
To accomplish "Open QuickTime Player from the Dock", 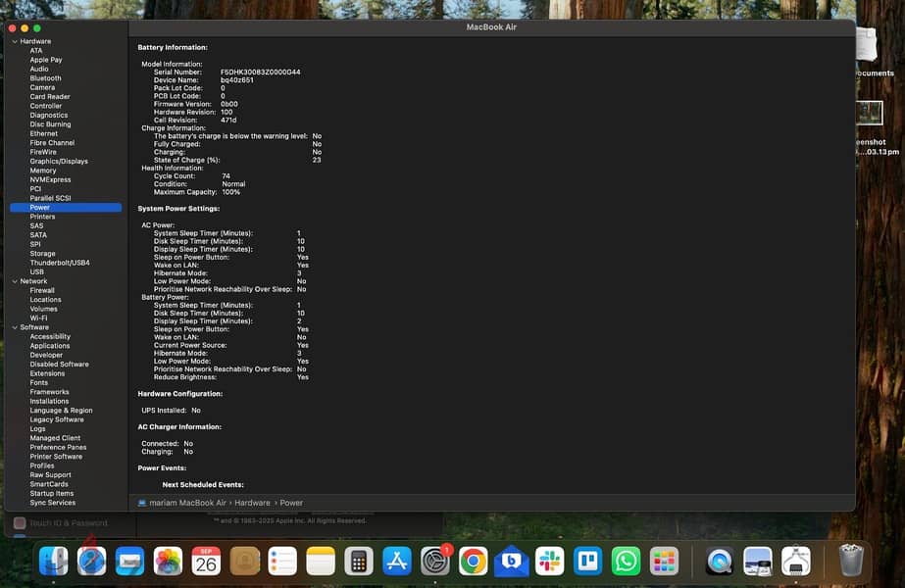I will [719, 561].
